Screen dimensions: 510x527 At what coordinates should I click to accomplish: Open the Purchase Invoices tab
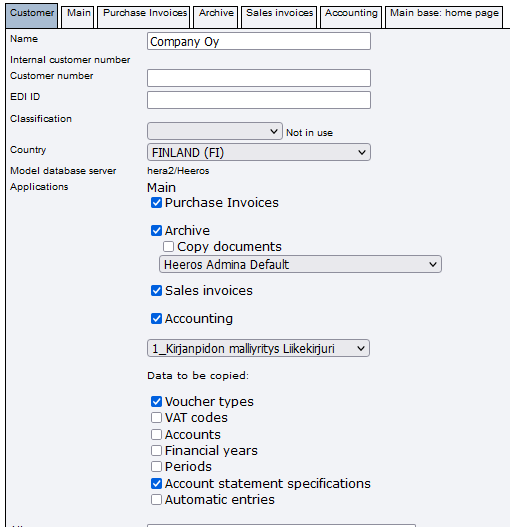[144, 16]
